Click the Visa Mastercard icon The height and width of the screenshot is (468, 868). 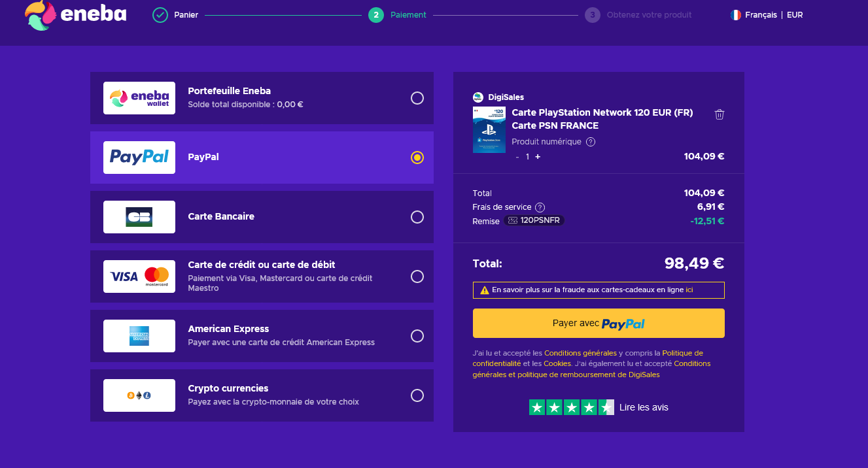(x=139, y=276)
